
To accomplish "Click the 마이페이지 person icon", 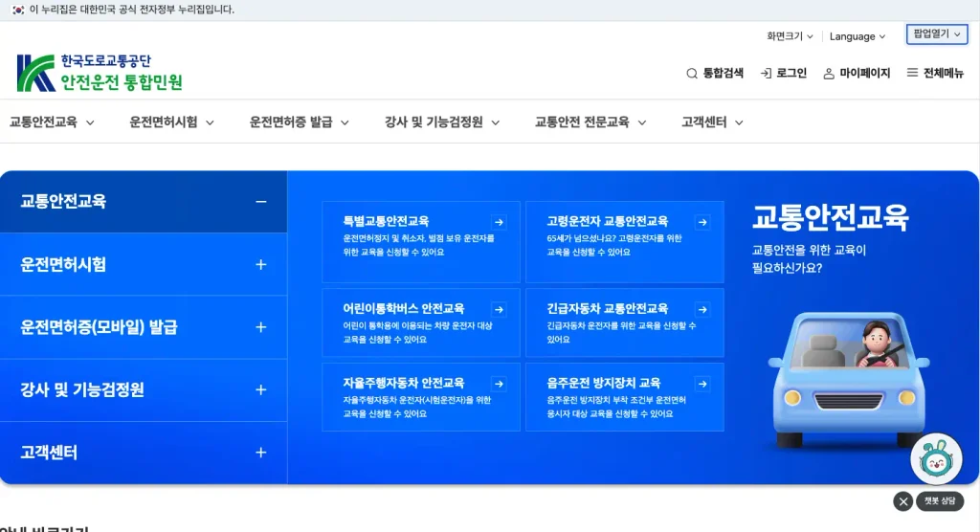I will click(x=829, y=73).
